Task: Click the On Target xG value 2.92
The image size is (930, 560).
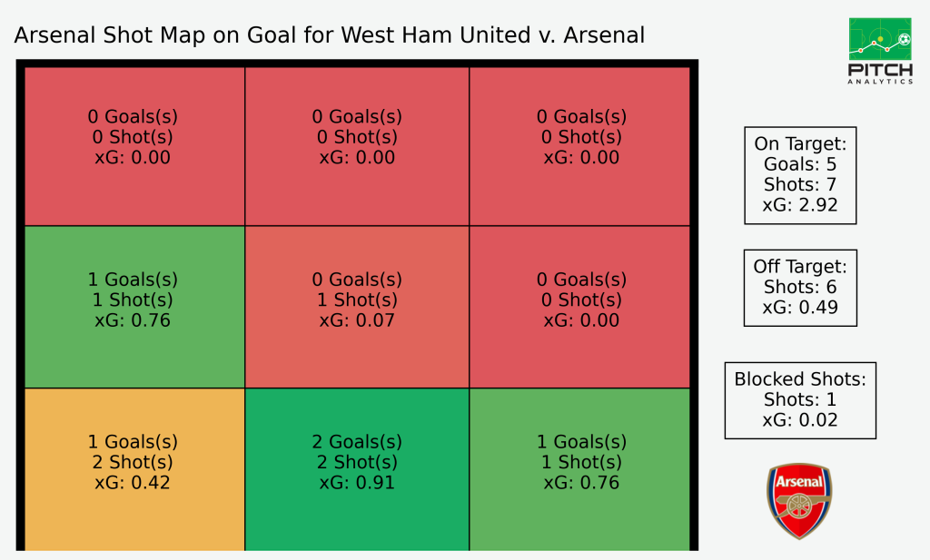Action: click(800, 205)
